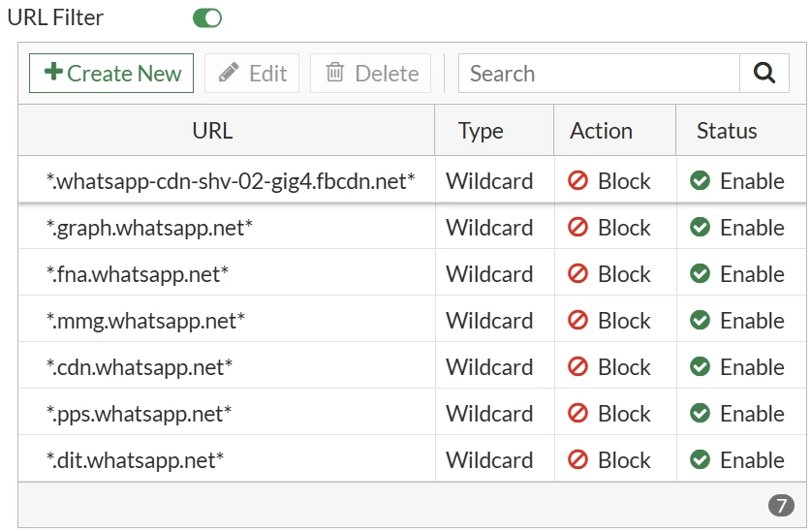Click the Block icon in the fna.whatsapp.net row
The image size is (811, 532).
click(577, 274)
